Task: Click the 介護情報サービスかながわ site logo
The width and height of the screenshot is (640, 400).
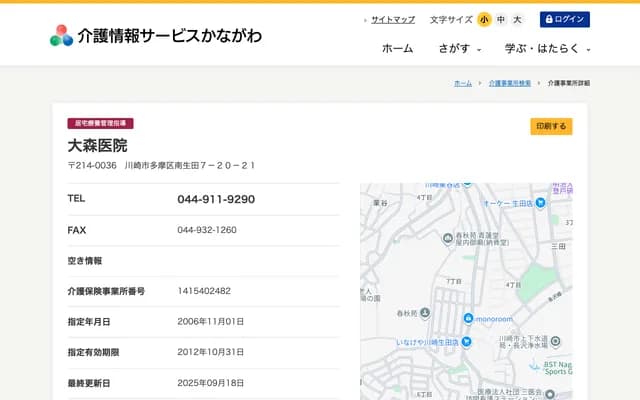Action: tap(155, 35)
